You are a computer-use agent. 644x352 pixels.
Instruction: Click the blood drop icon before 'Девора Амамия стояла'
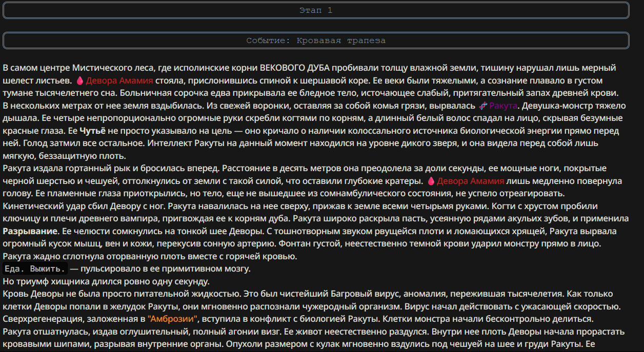click(x=79, y=80)
